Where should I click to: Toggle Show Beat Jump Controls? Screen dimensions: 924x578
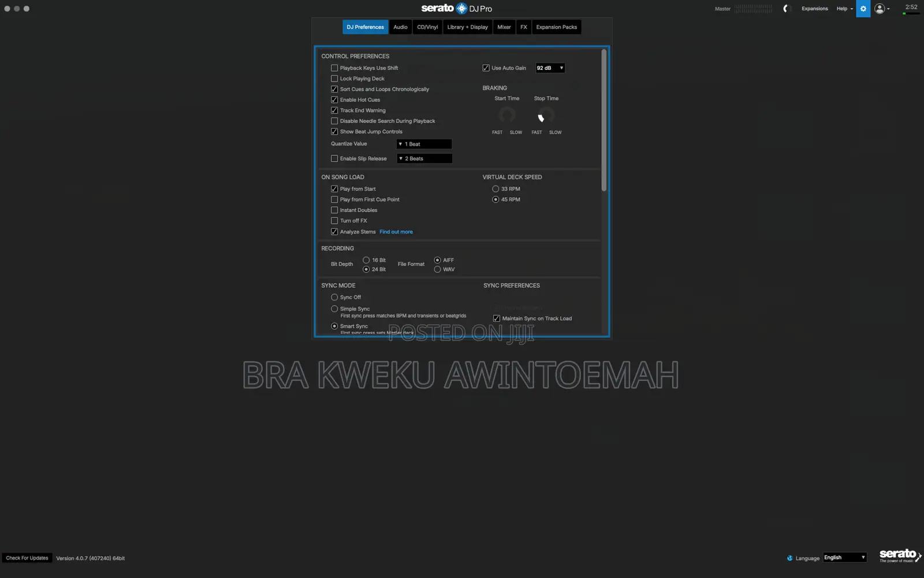(x=334, y=132)
